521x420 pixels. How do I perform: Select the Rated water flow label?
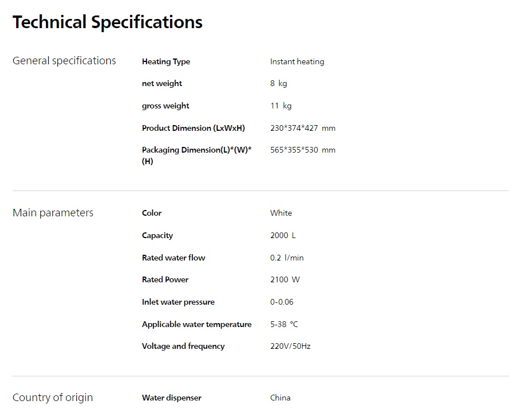click(173, 258)
